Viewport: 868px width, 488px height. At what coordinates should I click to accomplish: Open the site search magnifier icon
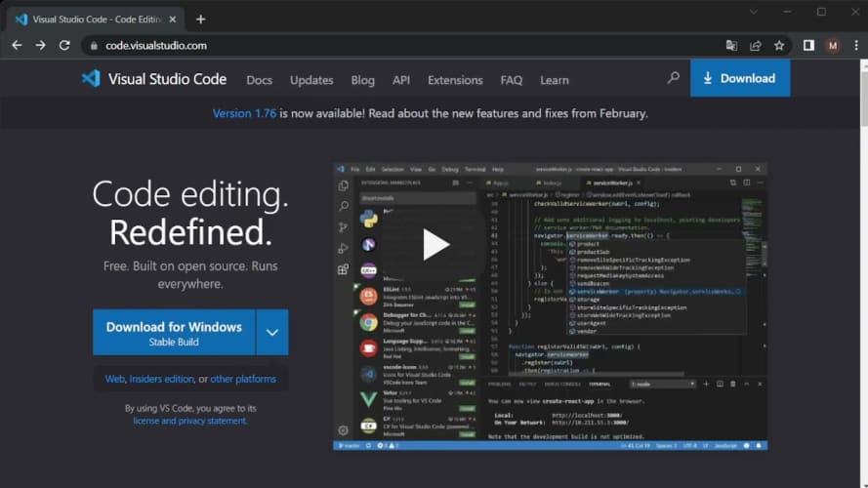tap(673, 78)
